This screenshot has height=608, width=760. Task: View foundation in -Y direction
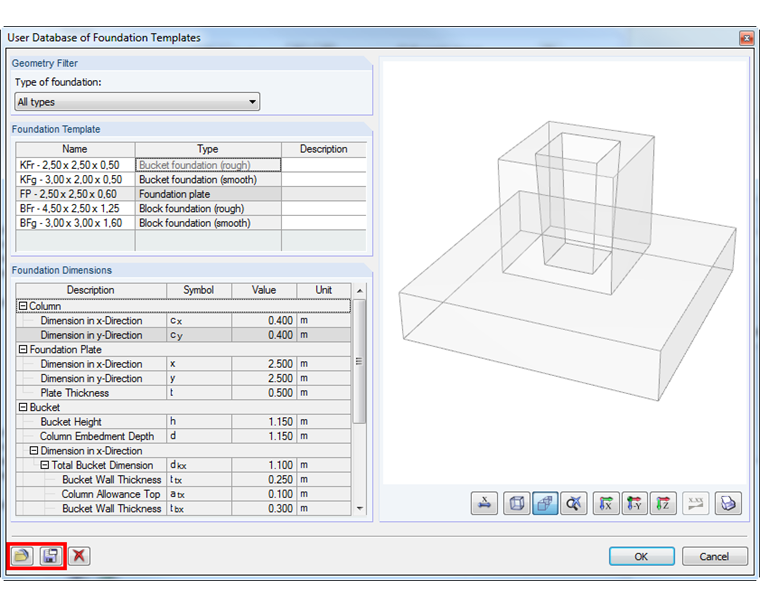[634, 503]
